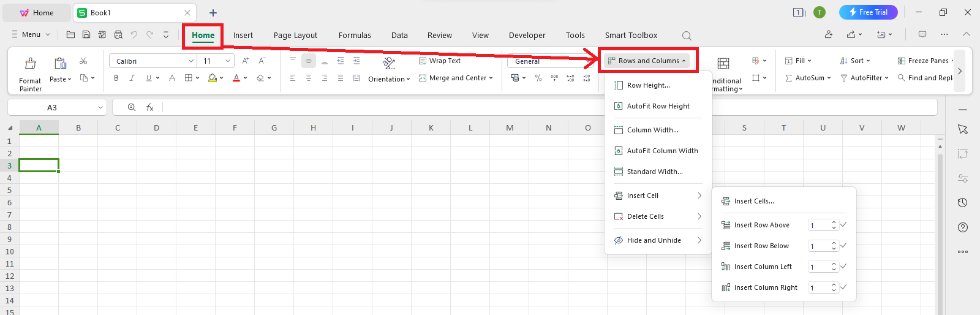Open the Help icon in the right sidebar
The width and height of the screenshot is (980, 315).
coord(963,227)
